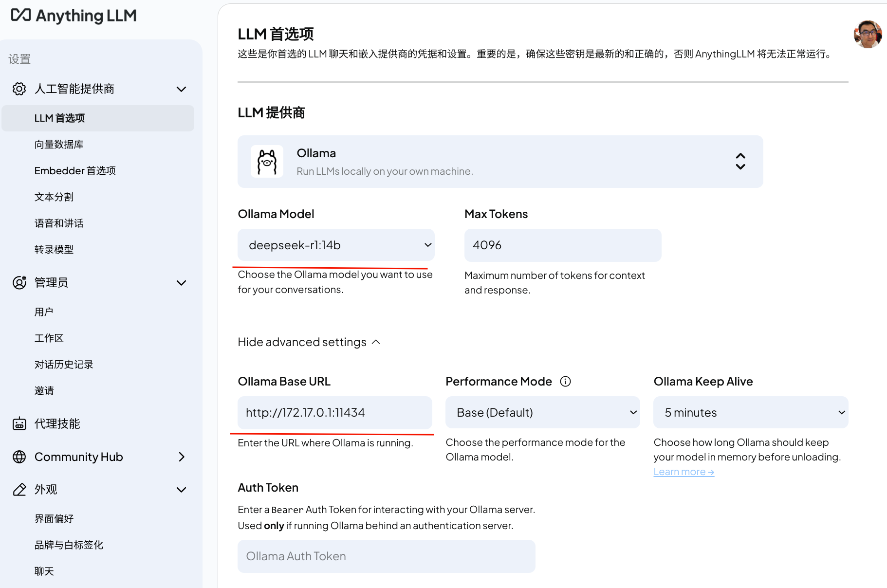The width and height of the screenshot is (887, 588).
Task: Open 品牌与白标签化 settings
Action: [69, 545]
